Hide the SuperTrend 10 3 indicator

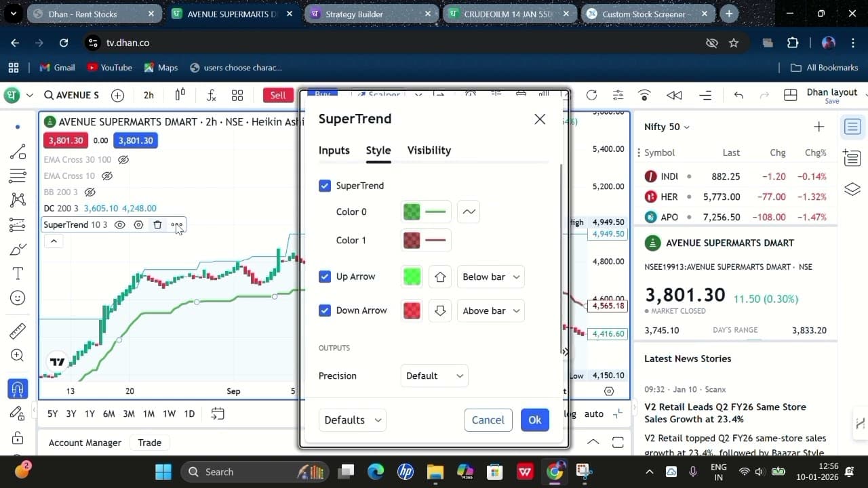[119, 224]
